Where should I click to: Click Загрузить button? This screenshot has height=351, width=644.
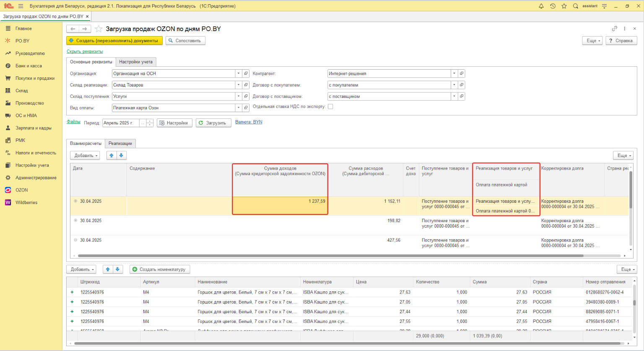click(213, 123)
